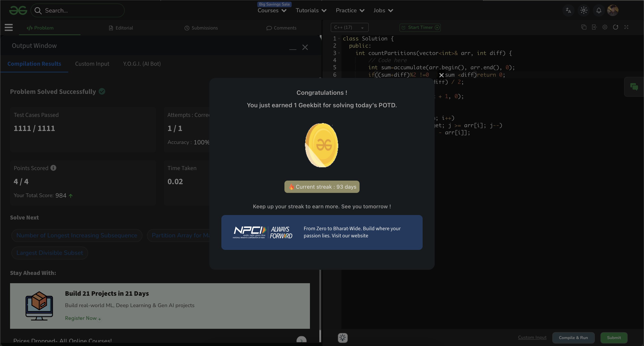Open the notifications bell
Image resolution: width=644 pixels, height=346 pixels.
point(599,11)
